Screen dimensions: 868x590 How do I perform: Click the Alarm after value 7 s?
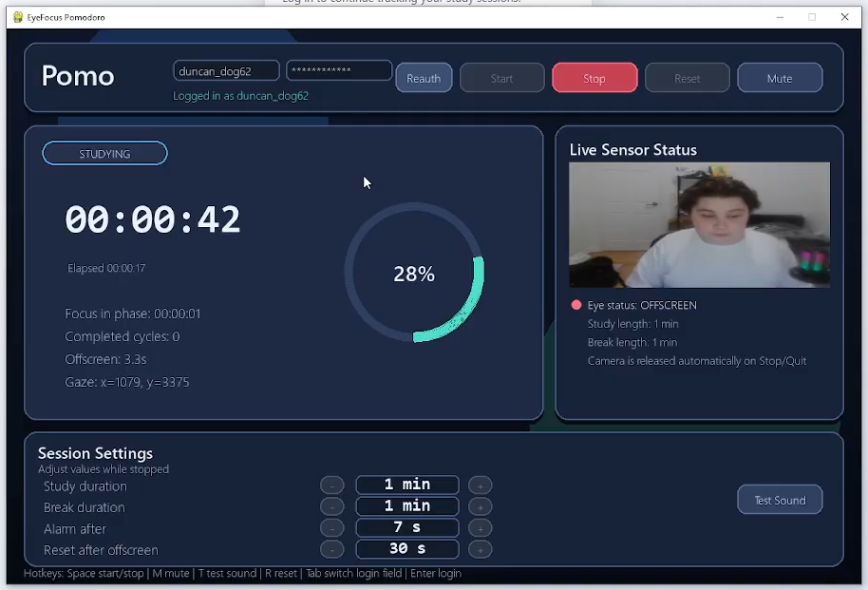point(406,527)
